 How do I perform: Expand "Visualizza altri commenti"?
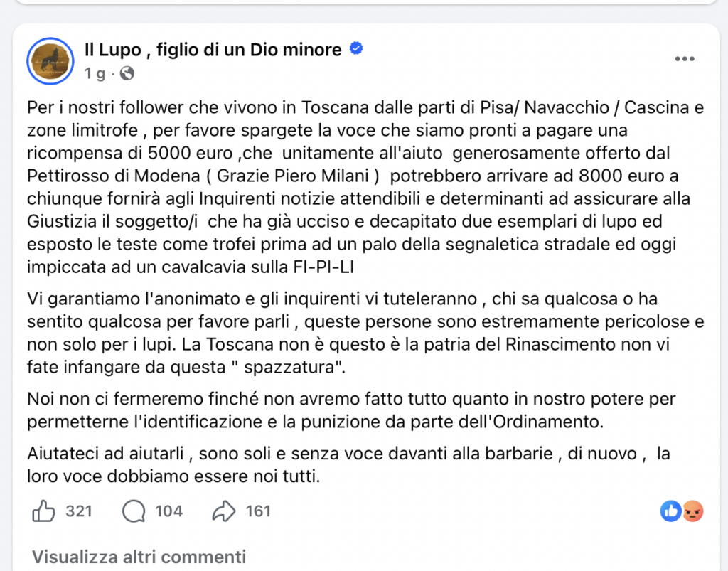139,556
